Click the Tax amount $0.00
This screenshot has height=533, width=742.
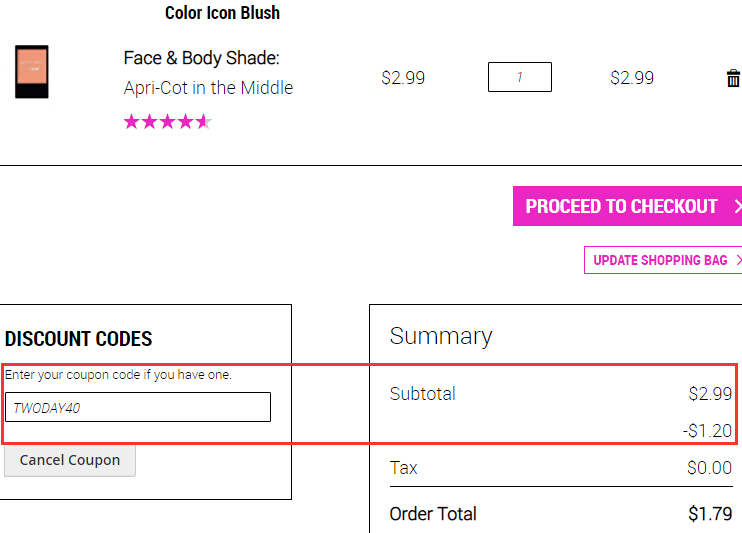click(709, 468)
